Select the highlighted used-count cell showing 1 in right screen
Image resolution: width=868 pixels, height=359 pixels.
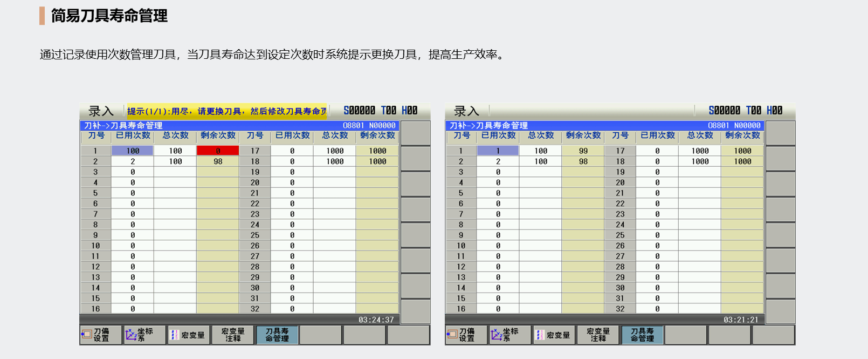click(498, 151)
